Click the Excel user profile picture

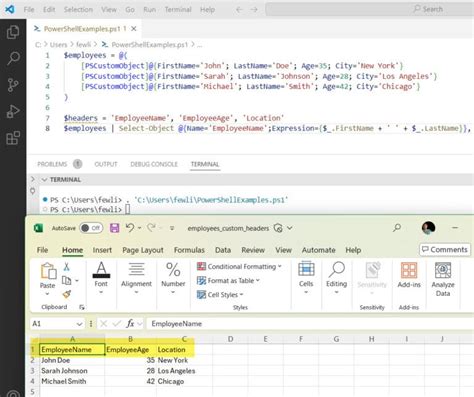pos(428,228)
